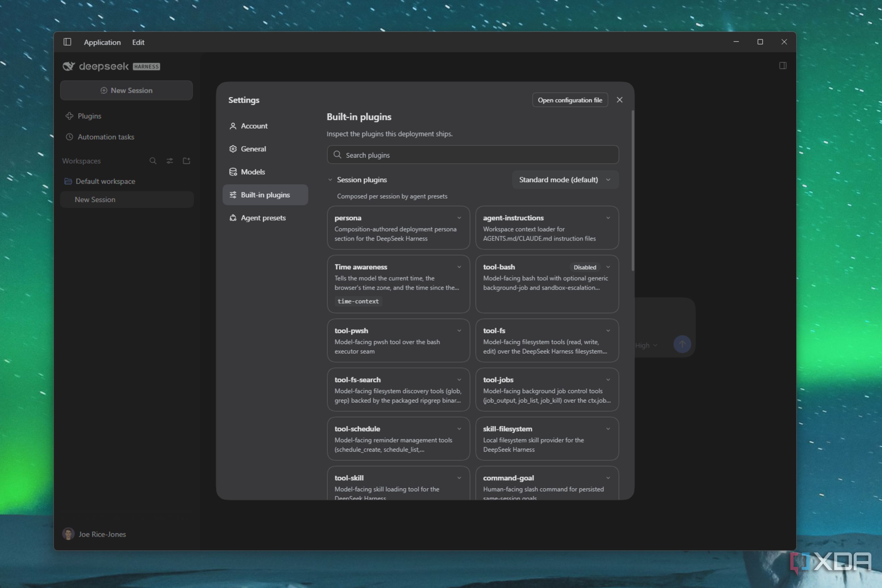Click the DeepSeek whale logo

coord(69,66)
